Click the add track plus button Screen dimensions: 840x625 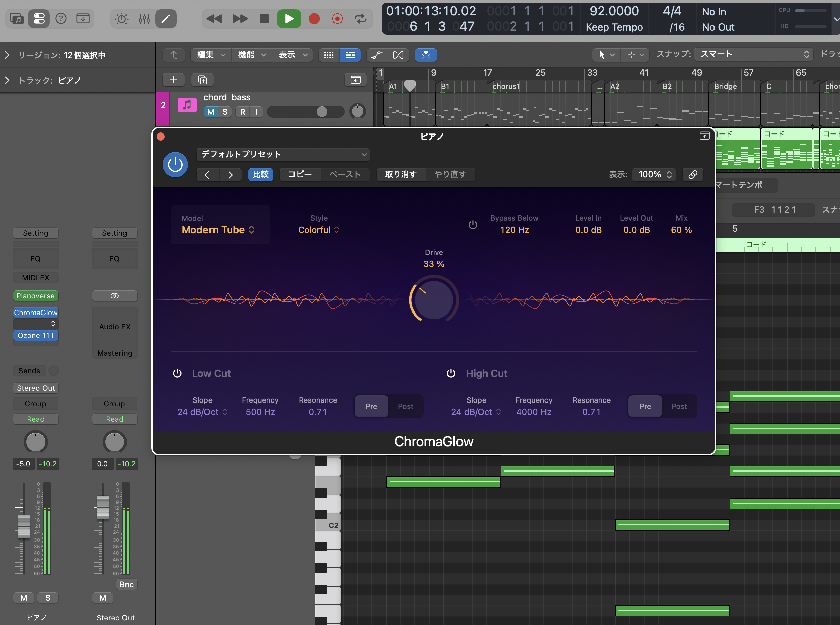[x=174, y=80]
